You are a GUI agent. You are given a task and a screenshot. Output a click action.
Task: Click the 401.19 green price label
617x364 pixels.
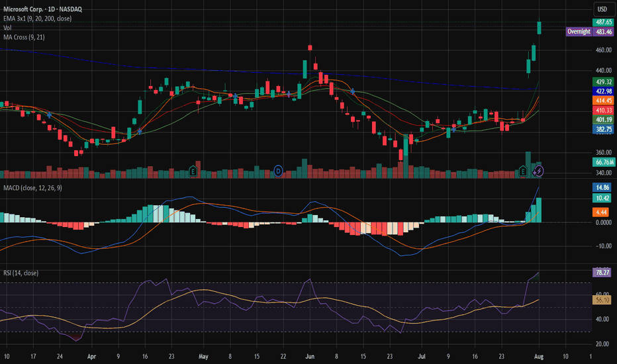coord(604,120)
